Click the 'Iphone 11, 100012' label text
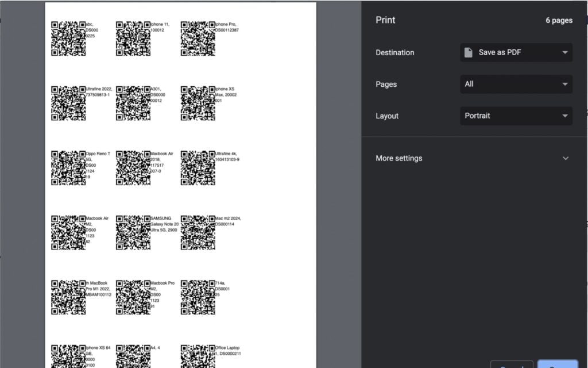Viewport: 588px width, 368px height. [x=160, y=27]
